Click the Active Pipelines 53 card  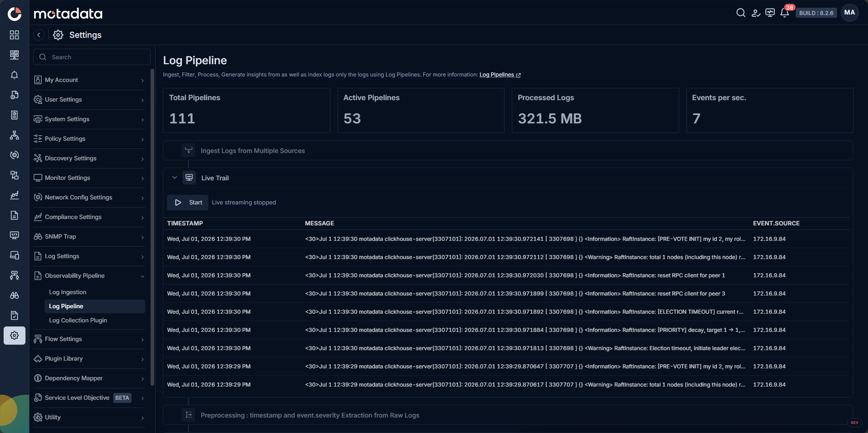pos(421,111)
